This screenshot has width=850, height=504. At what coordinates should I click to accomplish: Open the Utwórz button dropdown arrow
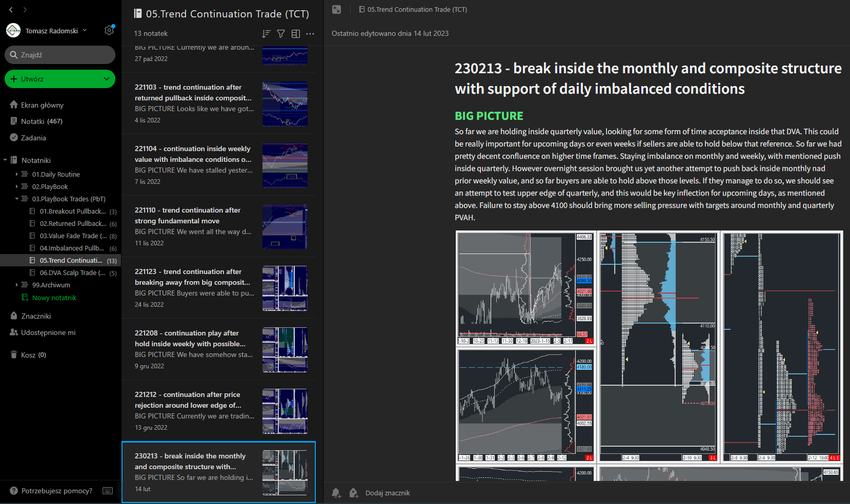coord(106,79)
